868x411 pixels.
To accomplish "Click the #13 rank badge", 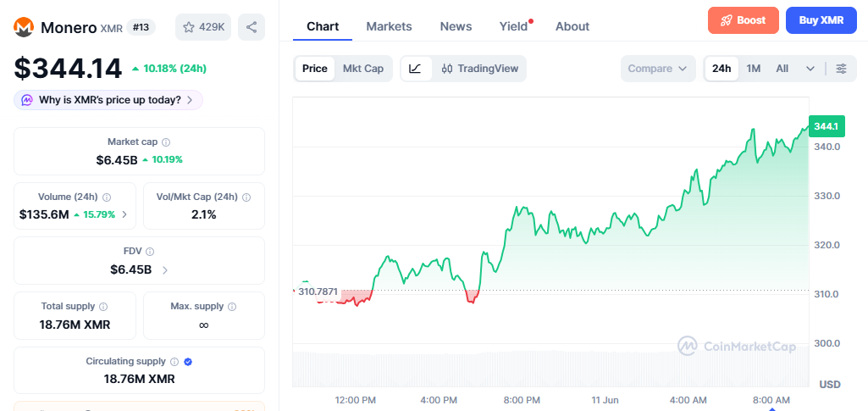I will (141, 27).
